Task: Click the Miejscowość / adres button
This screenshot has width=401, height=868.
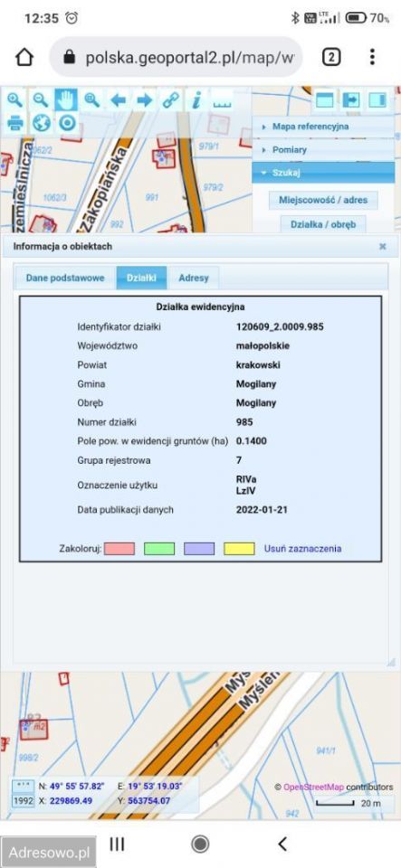Action: tap(323, 199)
